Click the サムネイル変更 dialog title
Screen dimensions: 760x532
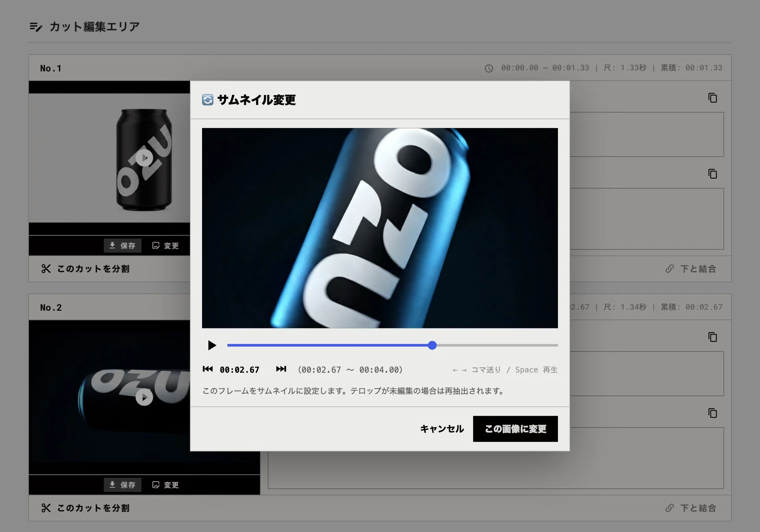256,100
